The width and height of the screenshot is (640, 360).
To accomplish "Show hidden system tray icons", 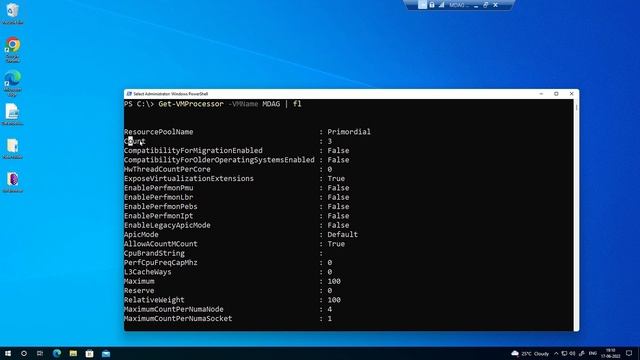I will (x=556, y=353).
